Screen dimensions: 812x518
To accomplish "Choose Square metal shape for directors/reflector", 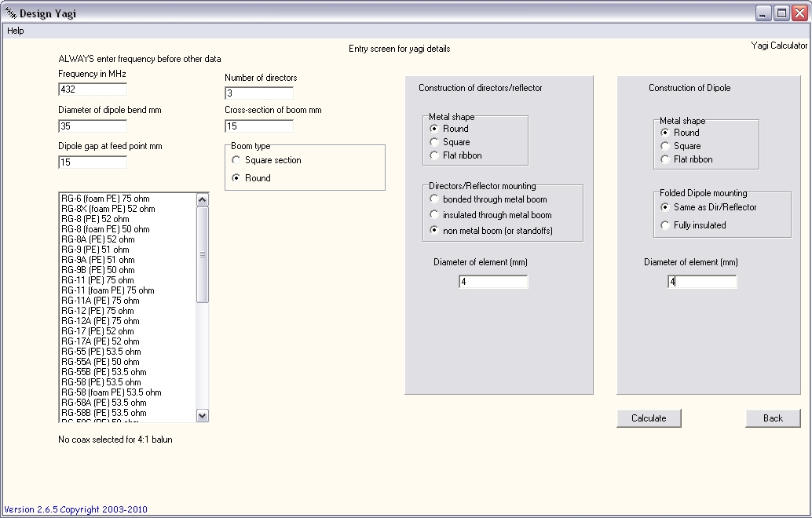I will coord(450,142).
